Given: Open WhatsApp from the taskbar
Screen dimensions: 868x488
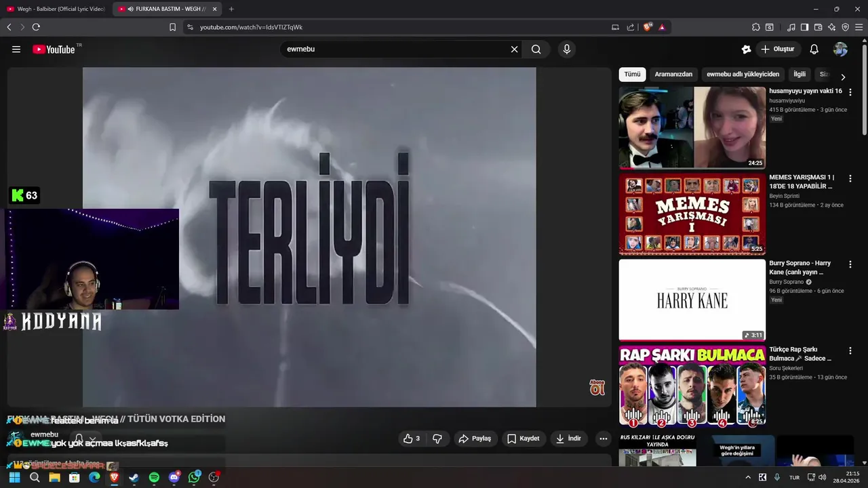Looking at the screenshot, I should click(x=195, y=477).
